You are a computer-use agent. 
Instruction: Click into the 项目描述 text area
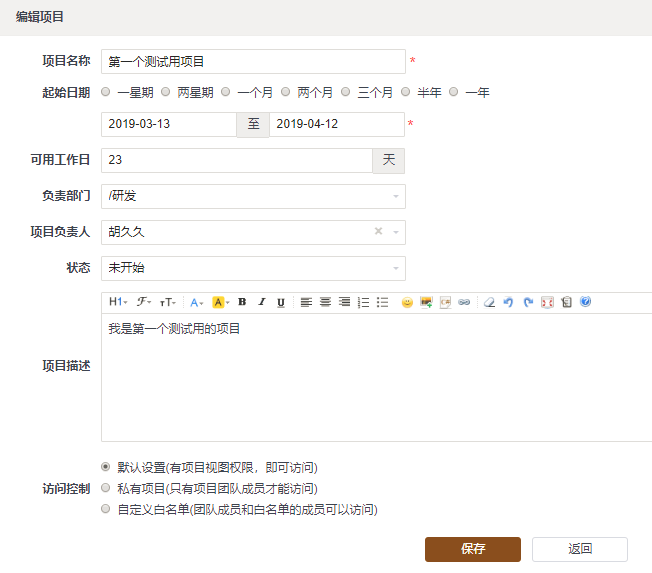(376, 377)
